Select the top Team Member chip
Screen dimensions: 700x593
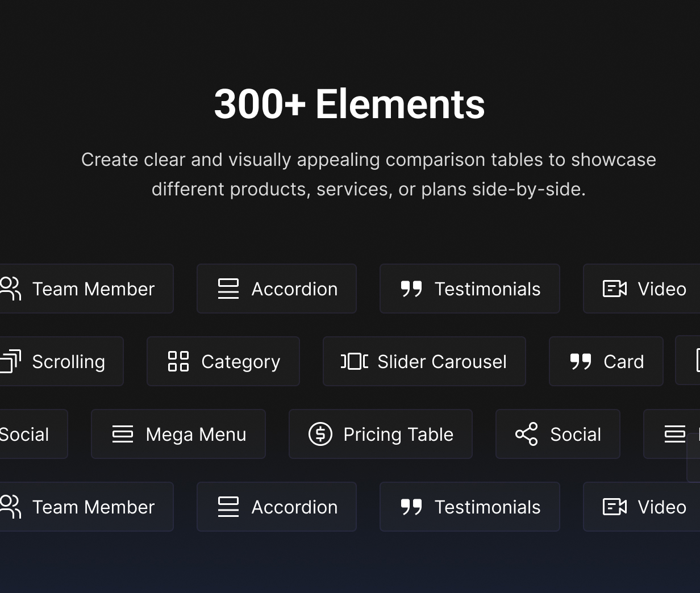pyautogui.click(x=86, y=289)
